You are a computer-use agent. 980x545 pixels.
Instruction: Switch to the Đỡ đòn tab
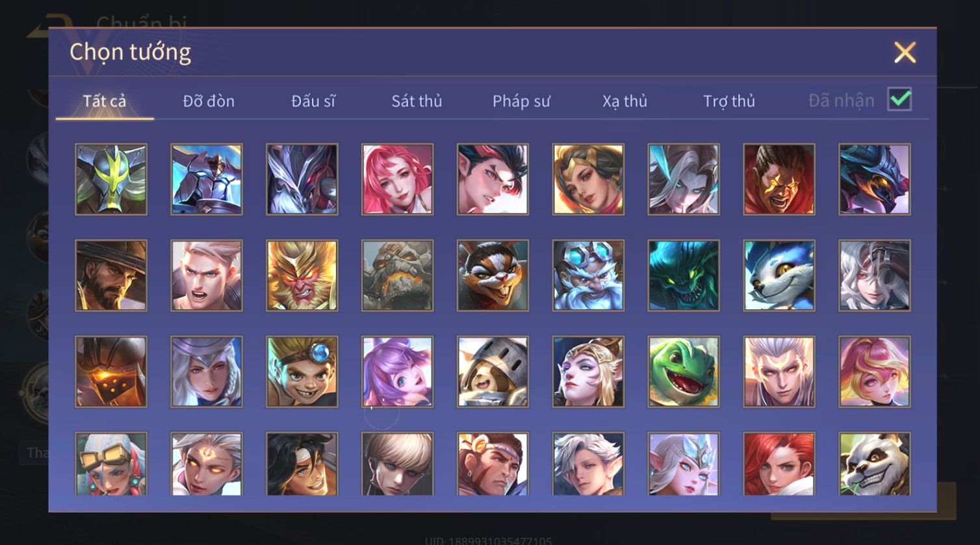[x=209, y=101]
